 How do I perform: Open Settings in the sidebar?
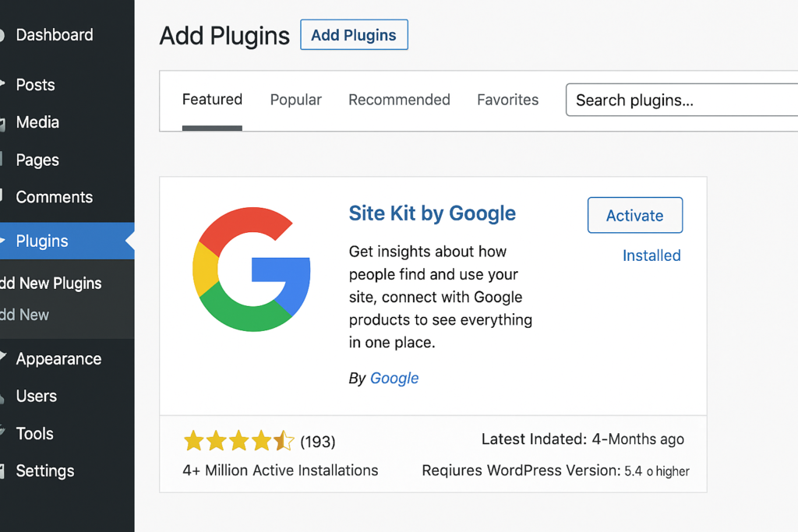tap(44, 471)
